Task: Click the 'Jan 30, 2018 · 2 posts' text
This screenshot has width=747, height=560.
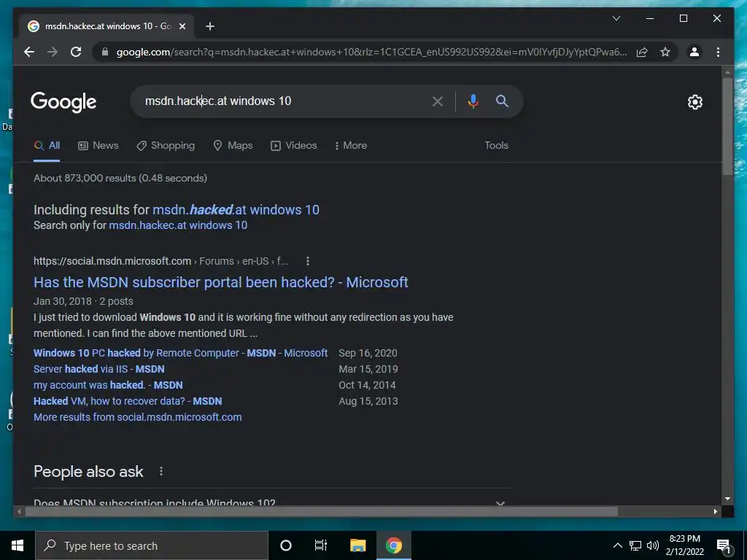Action: [83, 301]
